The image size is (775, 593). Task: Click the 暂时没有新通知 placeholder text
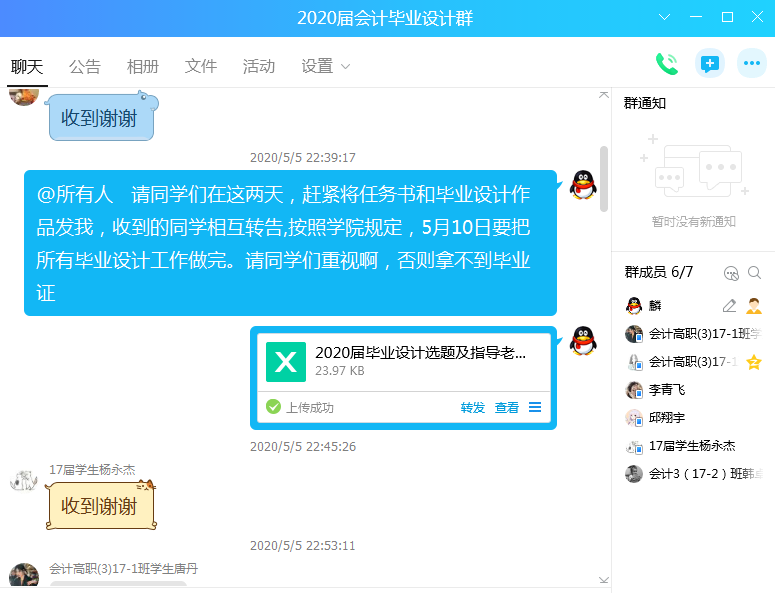pyautogui.click(x=693, y=222)
